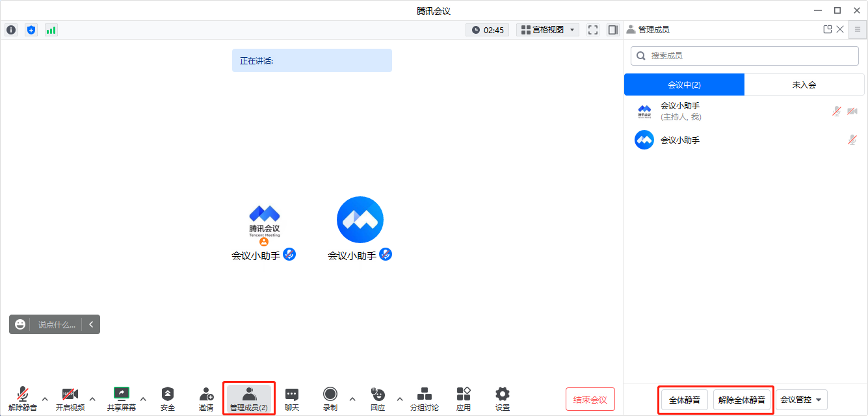This screenshot has width=868, height=416.
Task: Click the 管理成员(2) toolbar button
Action: [249, 398]
